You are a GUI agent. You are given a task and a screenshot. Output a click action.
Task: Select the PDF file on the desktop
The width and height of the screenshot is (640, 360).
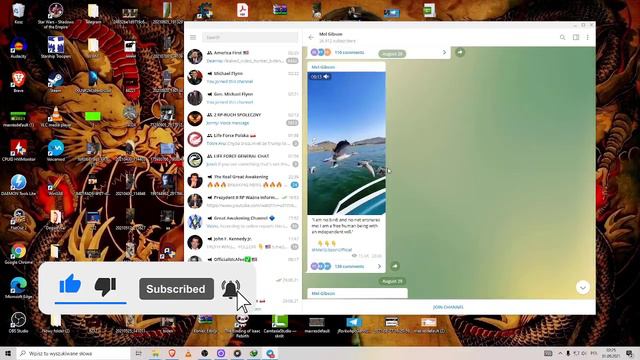(243, 10)
